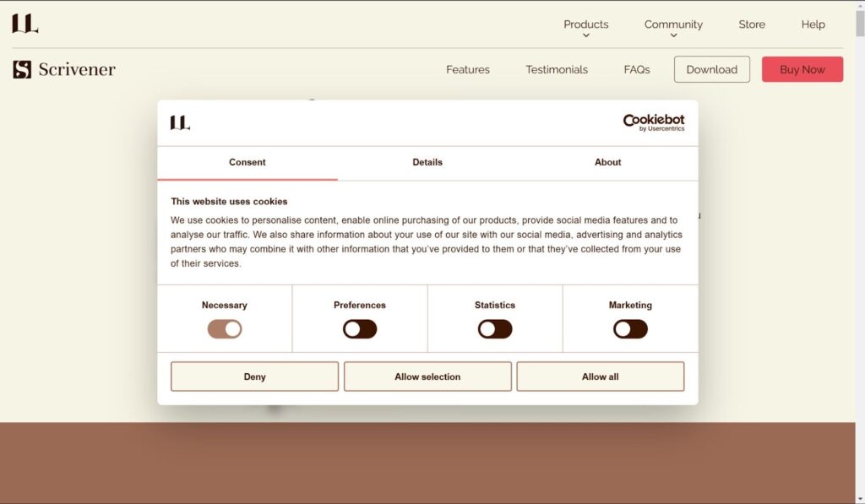Select the Consent tab
This screenshot has height=504, width=865.
pos(248,162)
